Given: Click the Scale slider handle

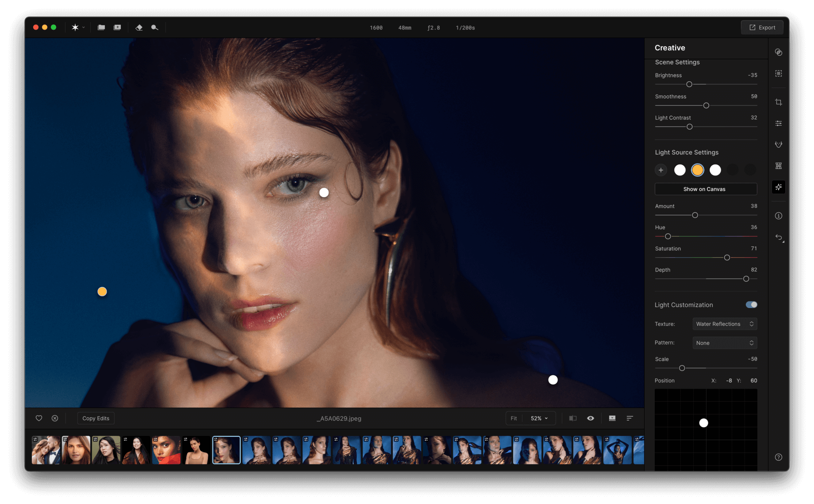Looking at the screenshot, I should click(682, 368).
